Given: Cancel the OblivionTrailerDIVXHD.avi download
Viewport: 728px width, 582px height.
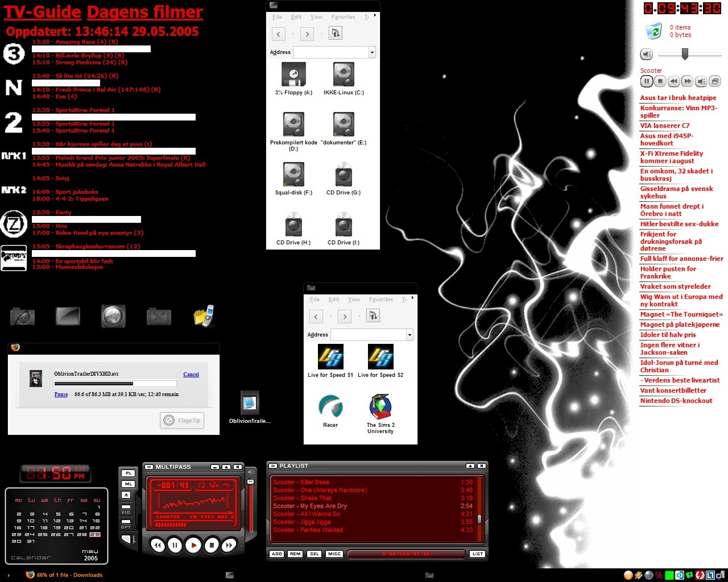Looking at the screenshot, I should [x=191, y=374].
